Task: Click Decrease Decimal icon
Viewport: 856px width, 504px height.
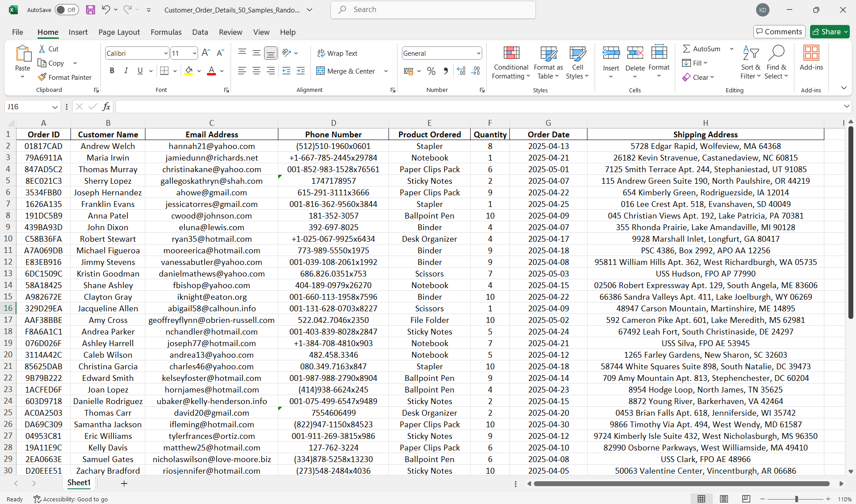Action: [x=476, y=71]
